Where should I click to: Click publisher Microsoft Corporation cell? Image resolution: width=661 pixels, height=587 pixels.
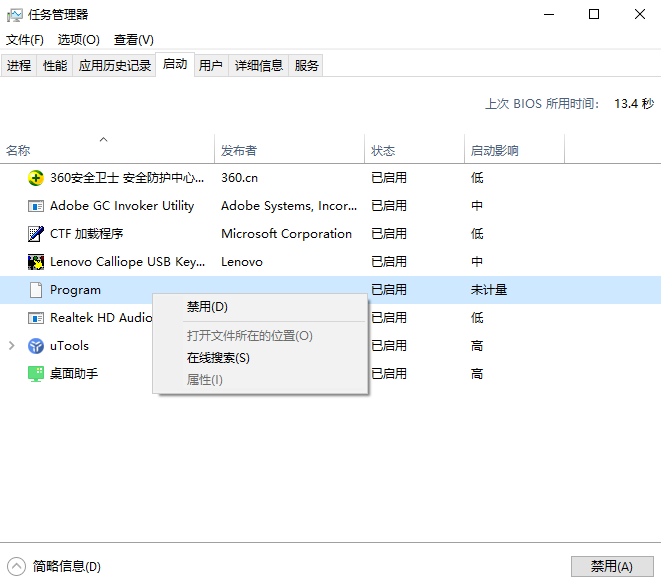tap(286, 234)
